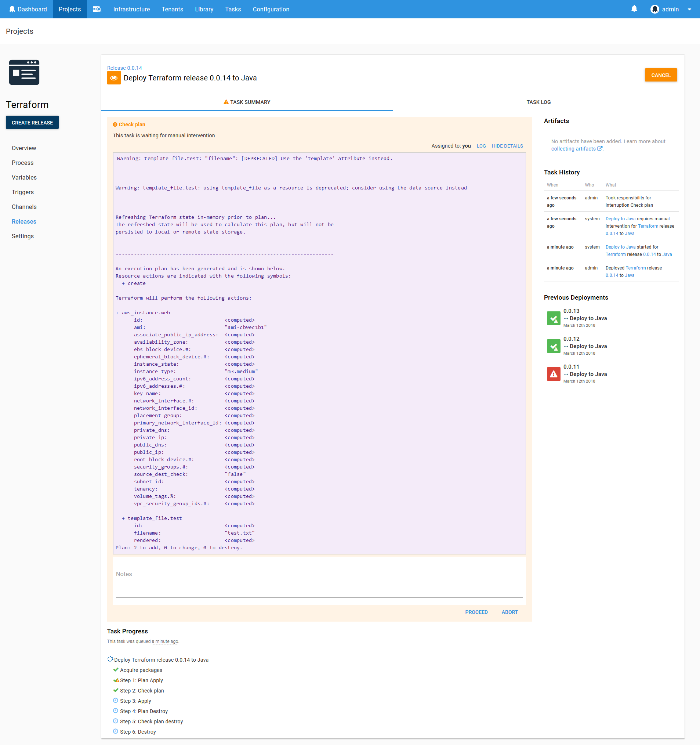The height and width of the screenshot is (745, 700).
Task: Click the green success icon for 0.0.13
Action: click(553, 318)
